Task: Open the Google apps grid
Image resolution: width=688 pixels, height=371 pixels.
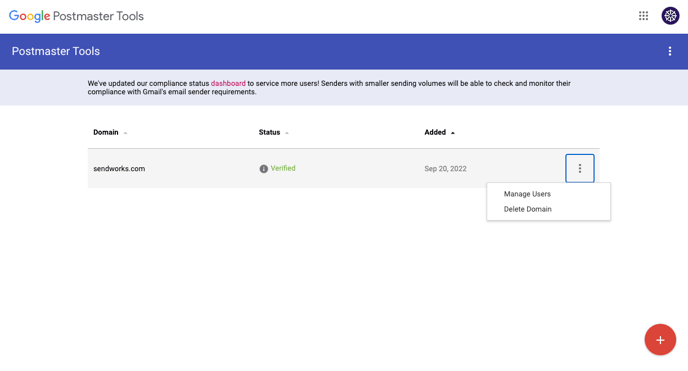Action: (643, 16)
